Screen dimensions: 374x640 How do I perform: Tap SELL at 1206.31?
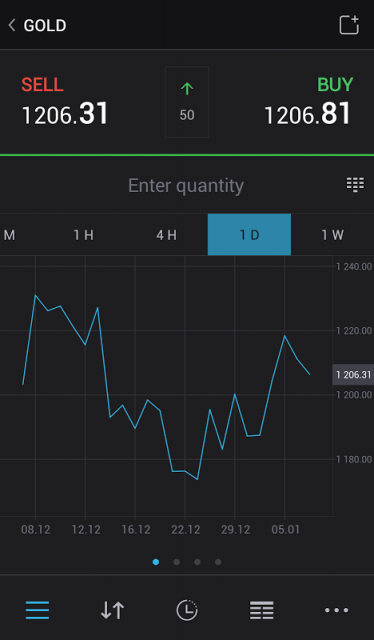[x=65, y=101]
